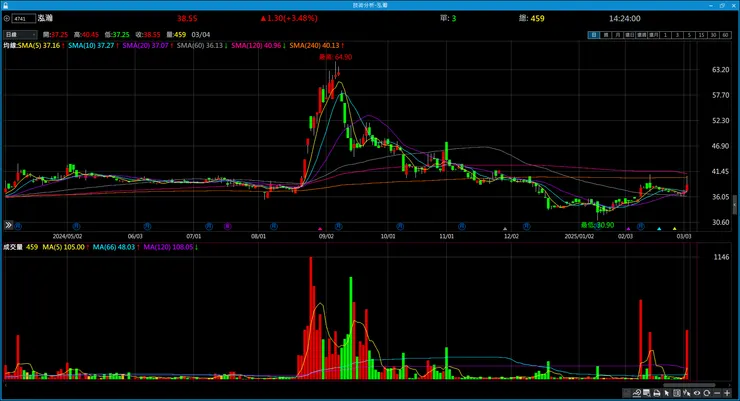Click the leftmost grey grid icon in bottom toolbar
Image resolution: width=740 pixels, height=401 pixels.
[x=626, y=393]
